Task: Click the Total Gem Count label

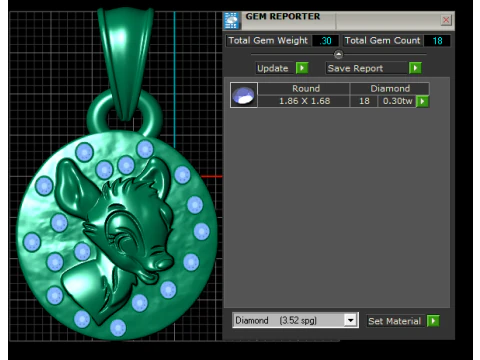Action: coord(382,41)
